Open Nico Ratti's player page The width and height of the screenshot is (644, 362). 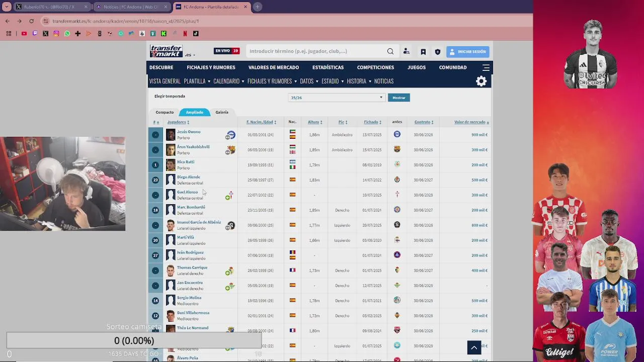[x=186, y=162]
